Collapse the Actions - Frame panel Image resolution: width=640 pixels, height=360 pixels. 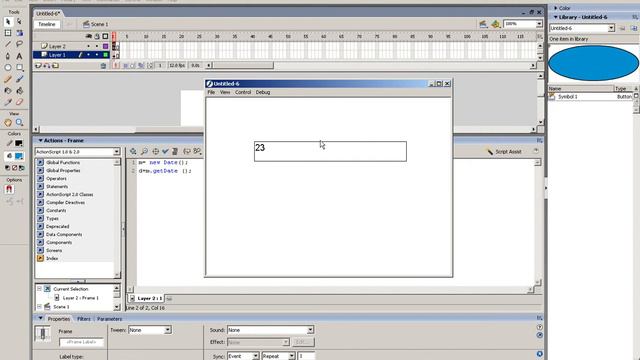click(x=40, y=140)
